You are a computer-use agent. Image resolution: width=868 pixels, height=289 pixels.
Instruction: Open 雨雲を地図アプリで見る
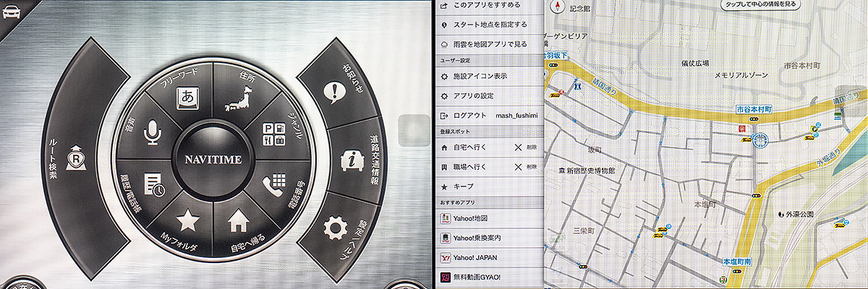coord(490,43)
